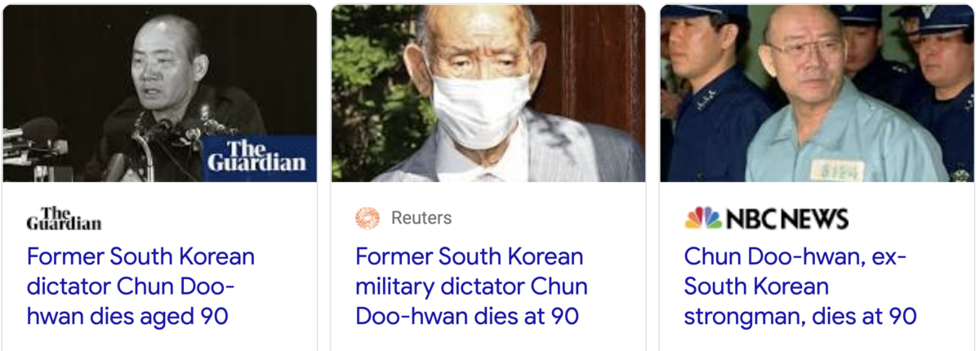This screenshot has width=980, height=351.
Task: Click the white face mask in the Reuters photo
Action: [x=482, y=108]
